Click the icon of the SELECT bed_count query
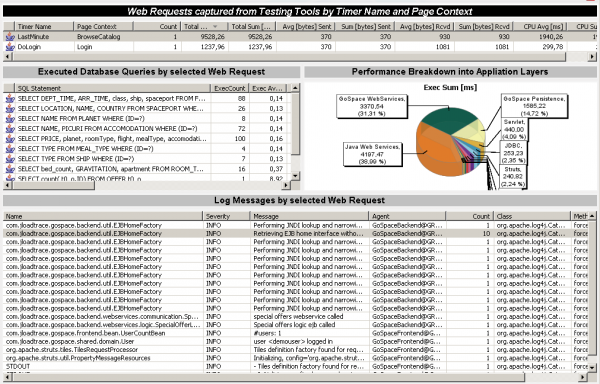The image size is (600, 384). pyautogui.click(x=10, y=169)
